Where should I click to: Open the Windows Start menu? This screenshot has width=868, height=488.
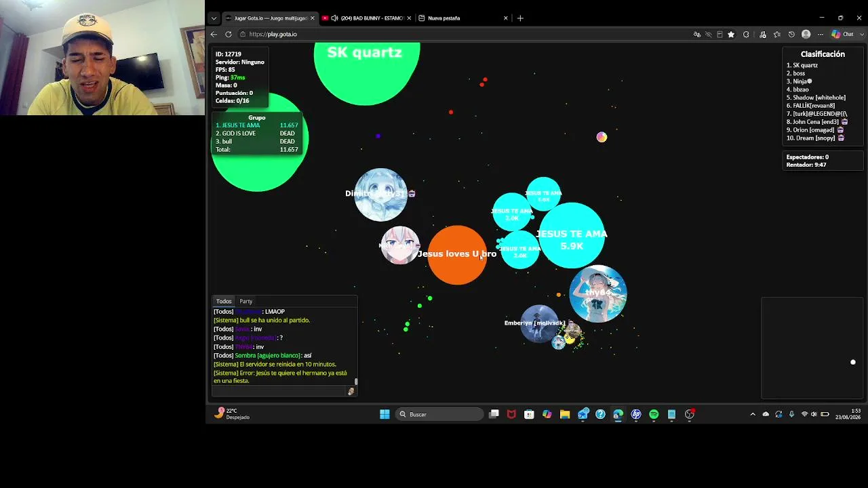[384, 414]
